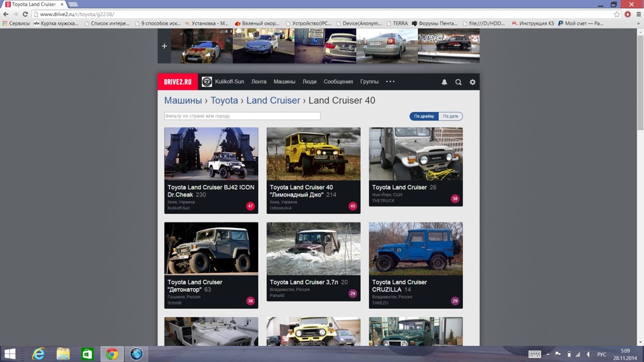This screenshot has width=644, height=362.
Task: Add a car with the plus button
Action: [164, 46]
